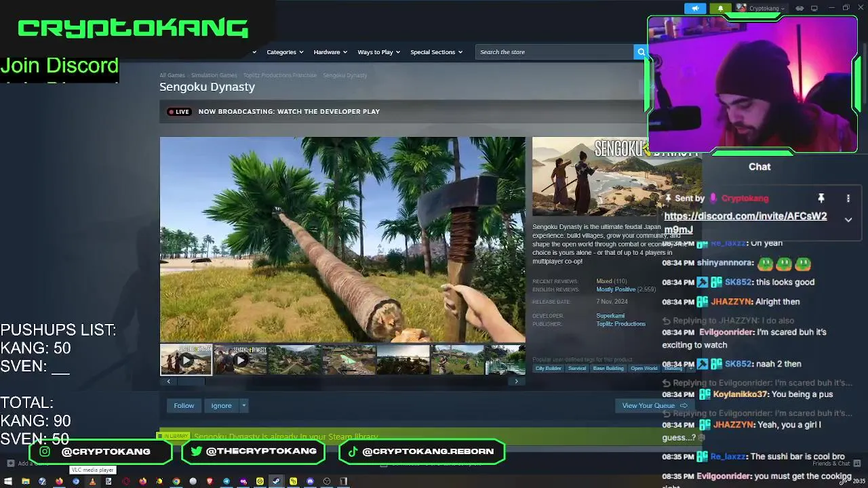Open the LIVE Now Broadcasting banner

403,111
